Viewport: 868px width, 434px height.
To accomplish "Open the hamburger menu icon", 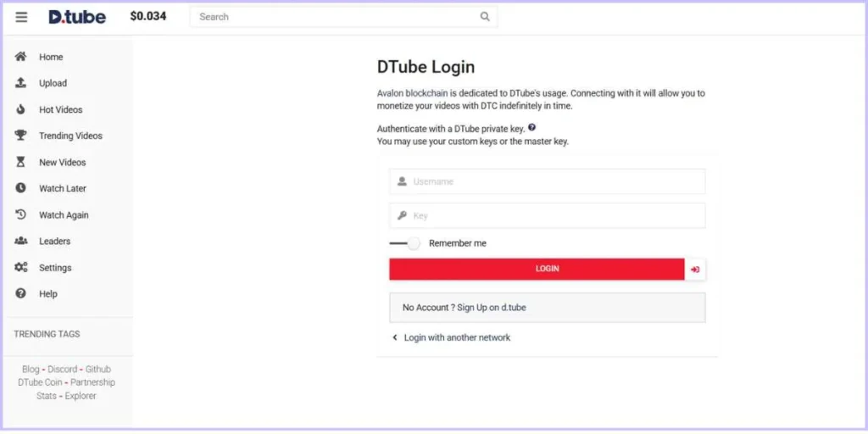I will click(21, 17).
